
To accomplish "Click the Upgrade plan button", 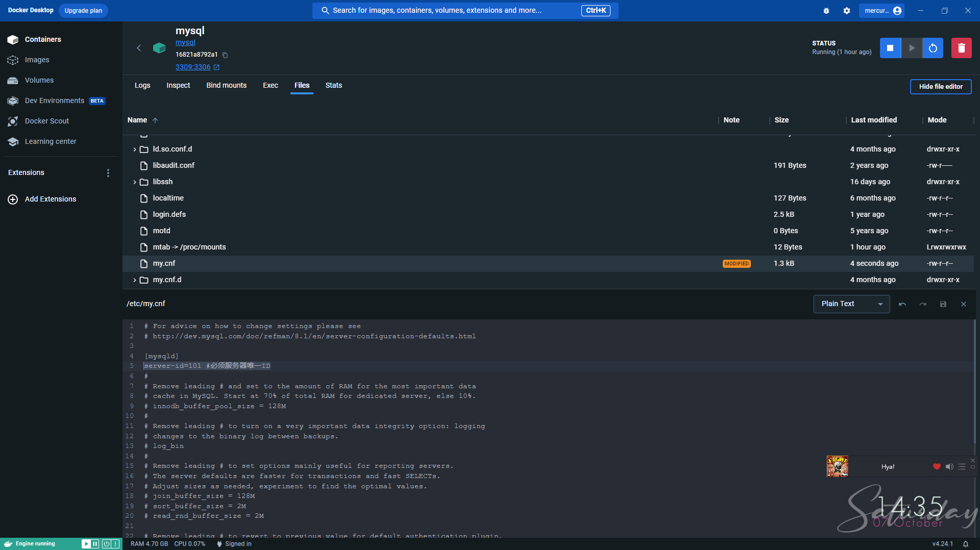I will point(83,11).
